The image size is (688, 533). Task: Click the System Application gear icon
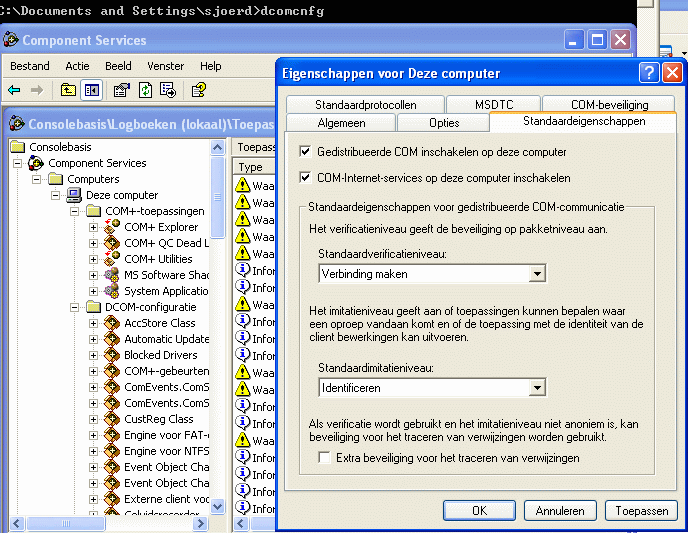click(112, 291)
